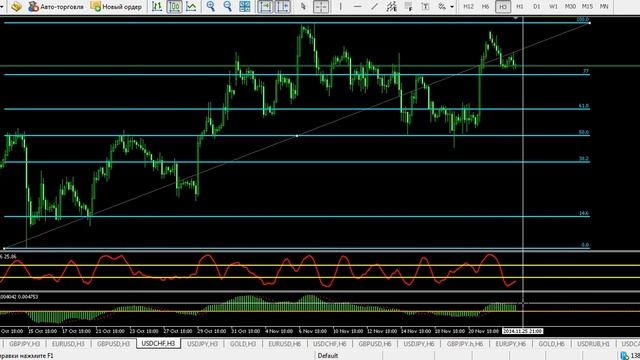Click the 2014.11.25 21:00 crosshair time label
Viewport: 640px width, 360px height.
522,331
